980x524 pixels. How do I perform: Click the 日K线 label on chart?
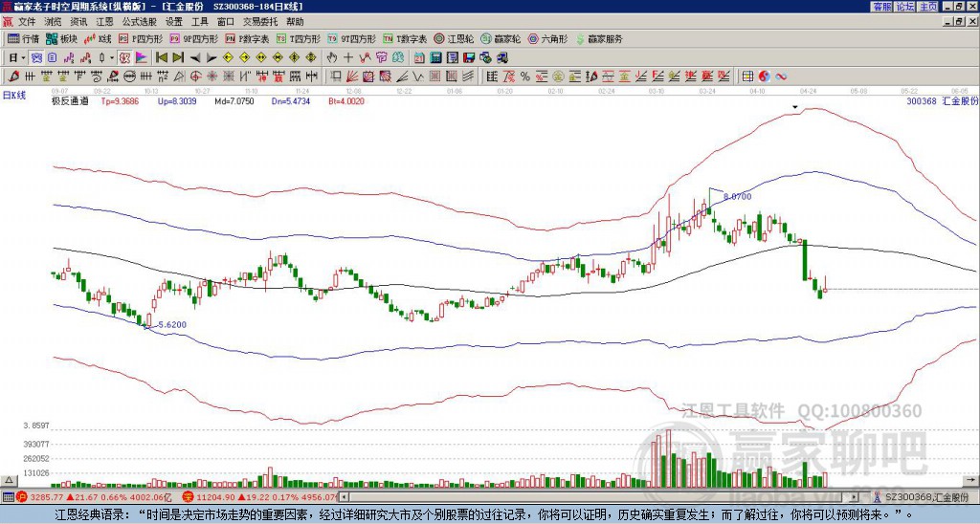click(x=14, y=95)
